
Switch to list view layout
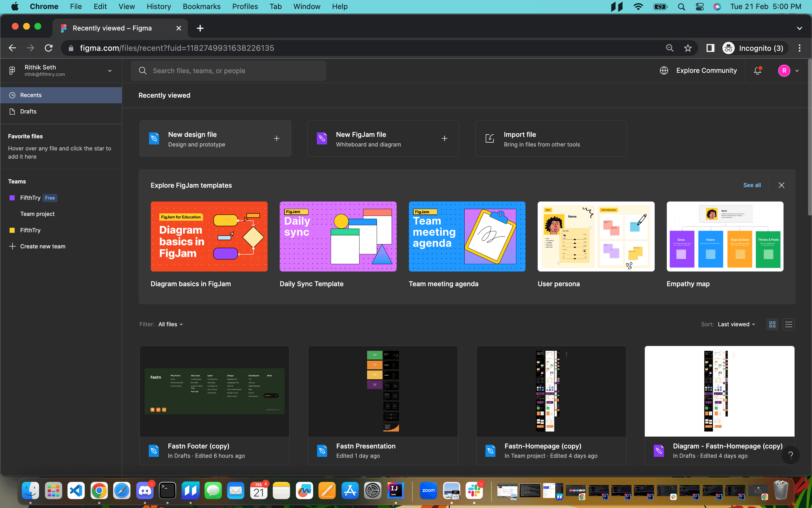(789, 324)
